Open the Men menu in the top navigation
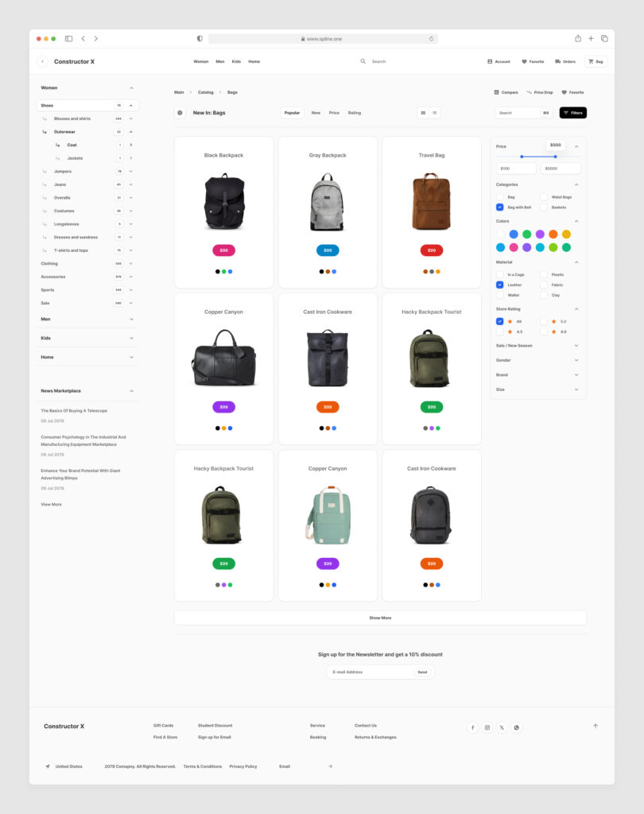 coord(220,61)
